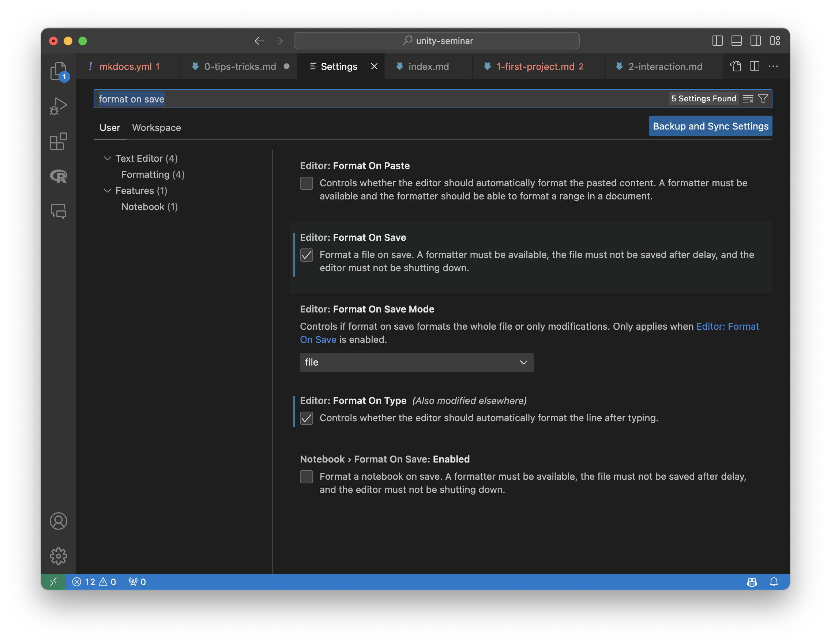Uncheck the Format On Type checkbox
Screen dimensions: 831x644
[x=306, y=418]
